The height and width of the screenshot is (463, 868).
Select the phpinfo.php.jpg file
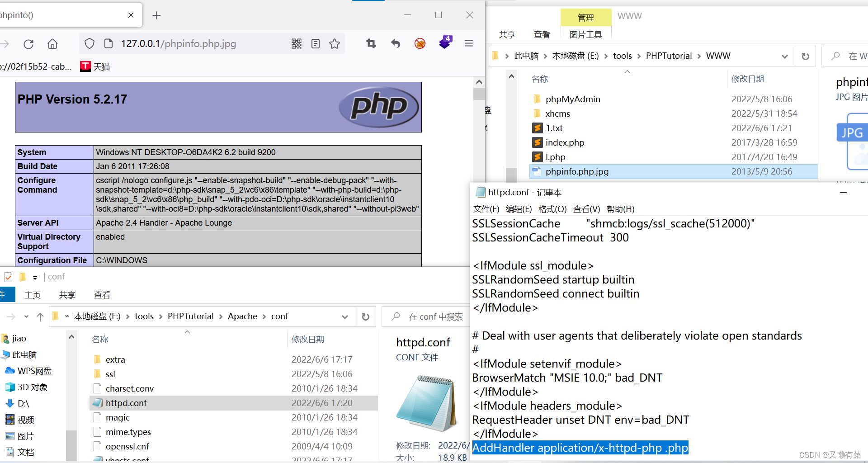(x=673, y=171)
